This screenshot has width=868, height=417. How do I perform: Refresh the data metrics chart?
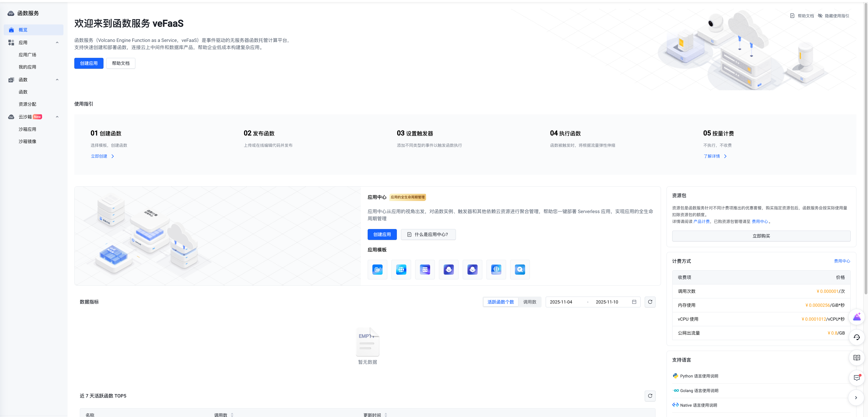click(650, 302)
